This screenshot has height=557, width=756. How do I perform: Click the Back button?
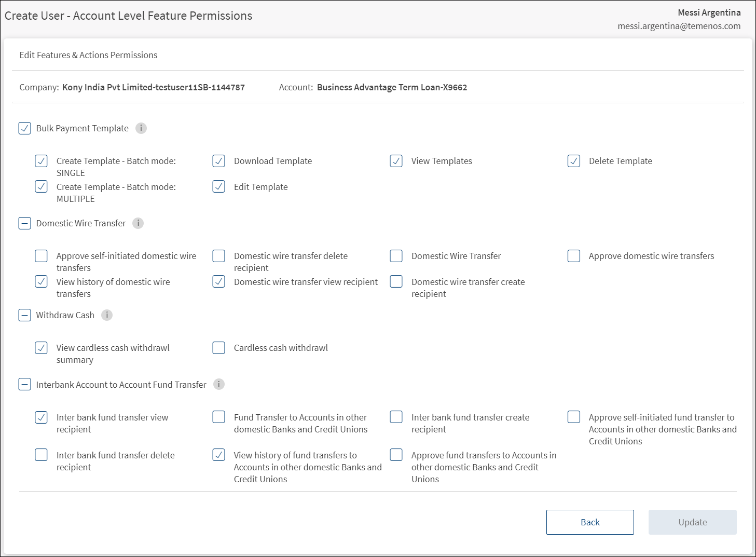[590, 522]
